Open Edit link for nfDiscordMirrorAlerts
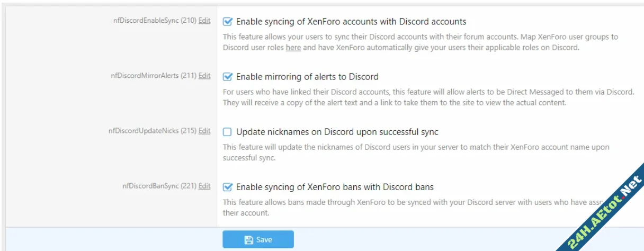Viewport: 644px width, 251px height. point(204,76)
